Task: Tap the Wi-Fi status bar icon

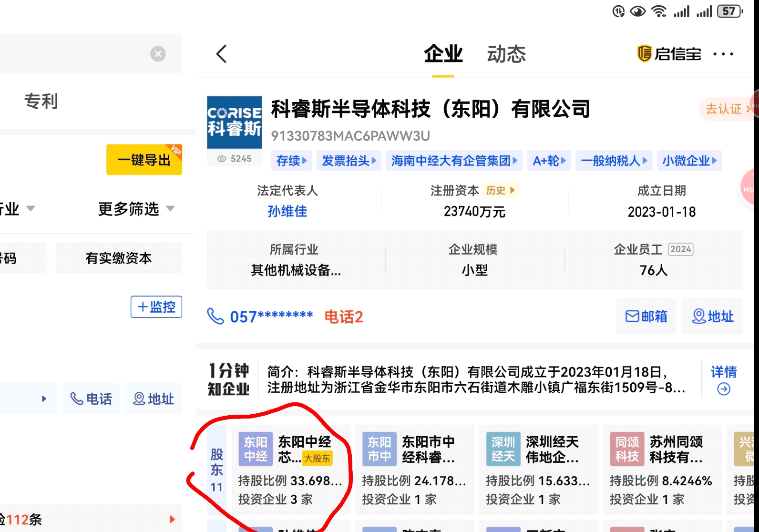Action: pos(659,11)
